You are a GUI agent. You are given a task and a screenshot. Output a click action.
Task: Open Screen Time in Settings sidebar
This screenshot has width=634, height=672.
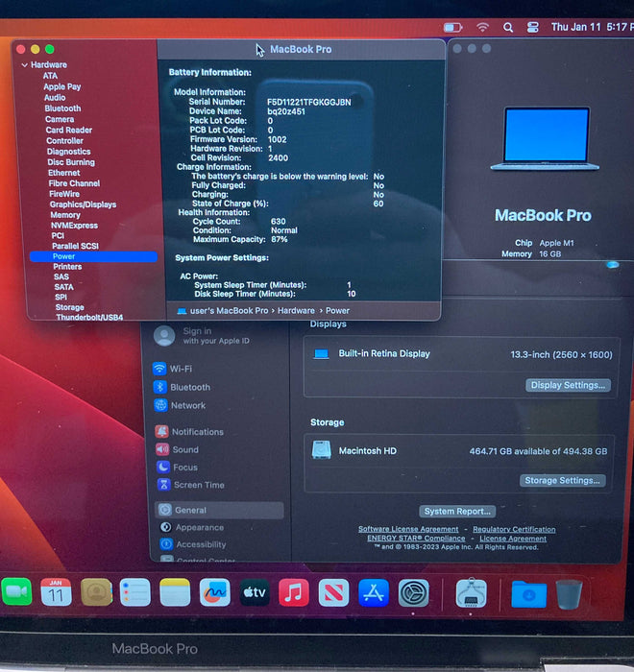(x=191, y=485)
